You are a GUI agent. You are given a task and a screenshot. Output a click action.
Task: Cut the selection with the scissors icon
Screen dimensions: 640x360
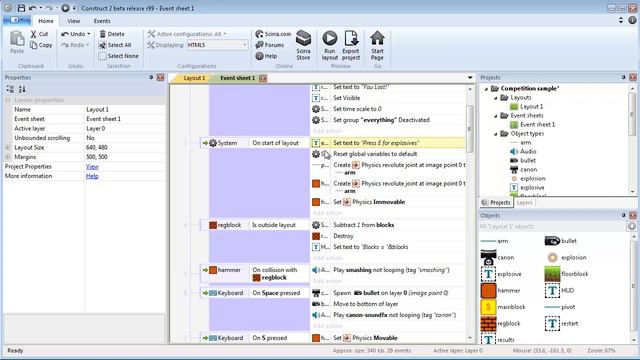click(x=33, y=34)
